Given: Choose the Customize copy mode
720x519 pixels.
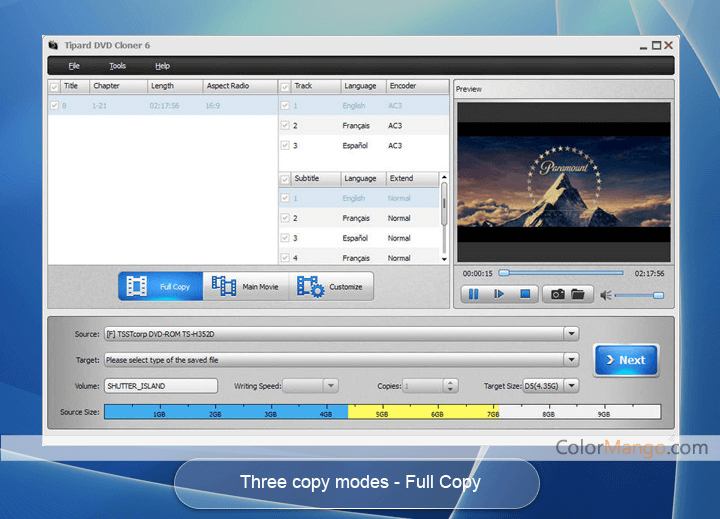Looking at the screenshot, I should tap(331, 287).
